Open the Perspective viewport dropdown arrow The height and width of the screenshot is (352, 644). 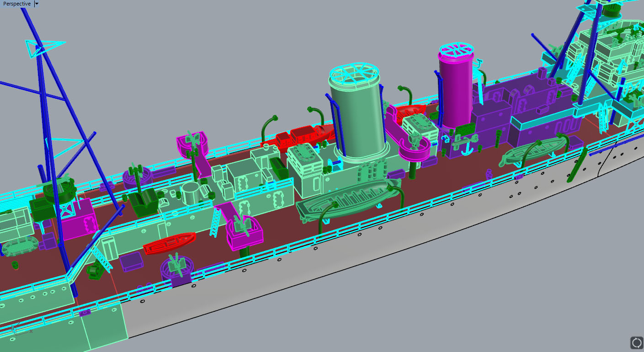37,4
